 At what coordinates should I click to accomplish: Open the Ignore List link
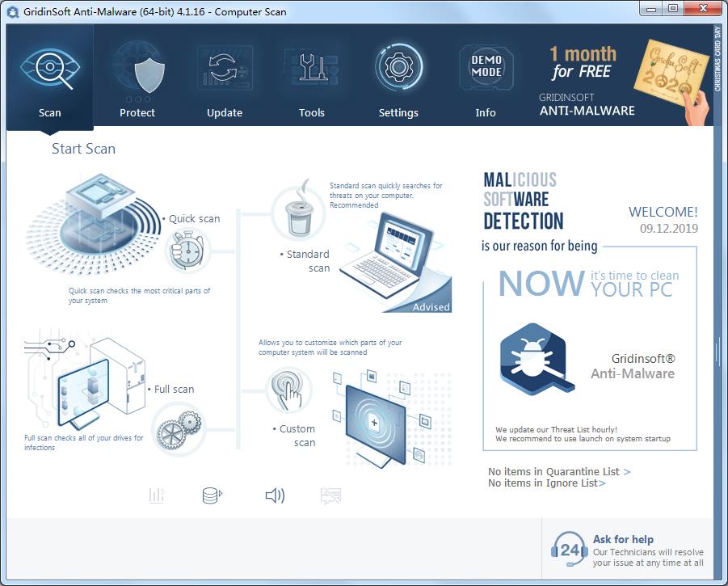point(546,483)
